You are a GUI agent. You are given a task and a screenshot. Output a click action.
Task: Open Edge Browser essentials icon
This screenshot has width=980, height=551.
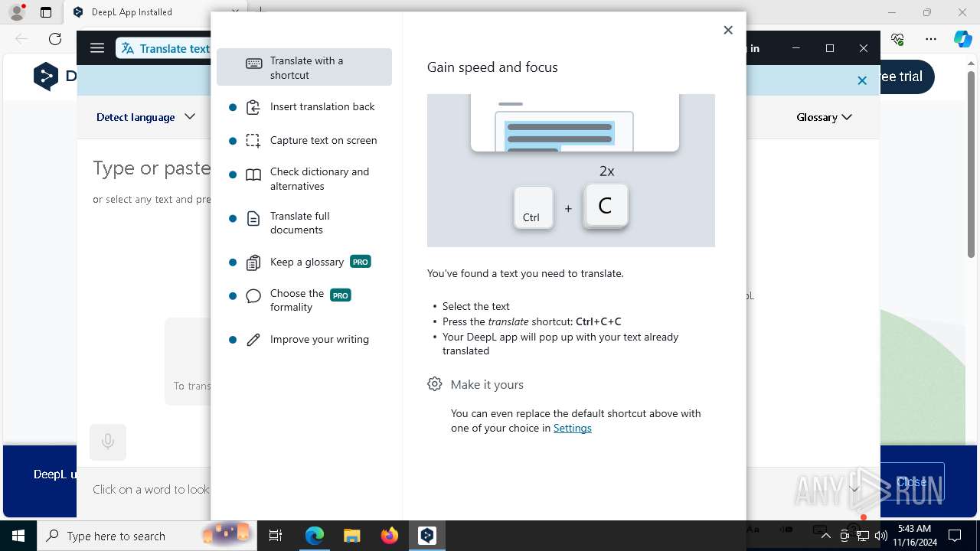pos(898,39)
